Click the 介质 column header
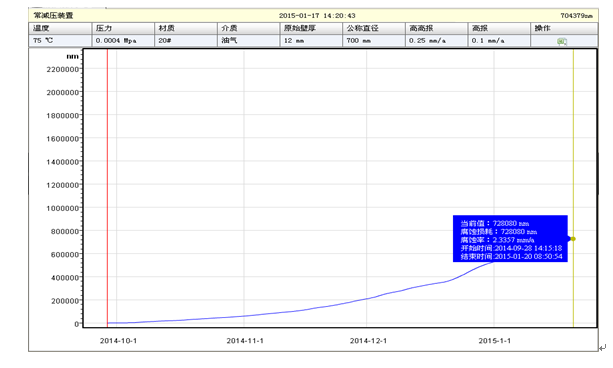613x368 pixels. (x=249, y=28)
